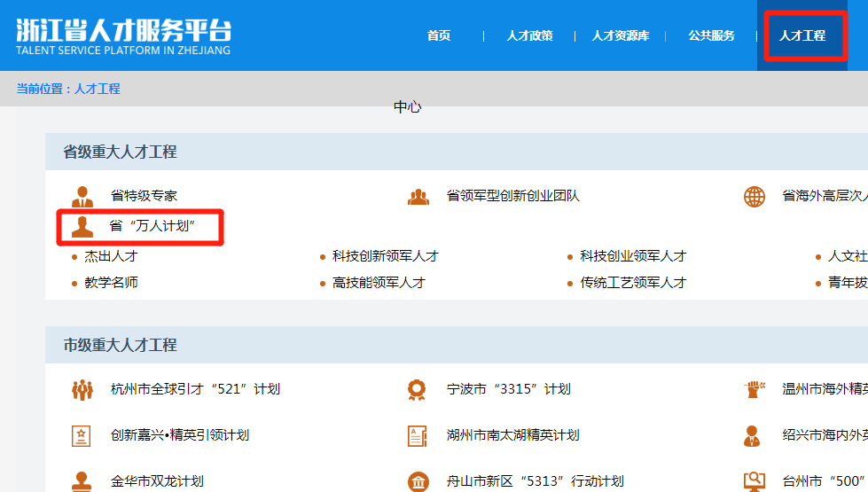Image resolution: width=868 pixels, height=492 pixels.
Task: Select the 人才工程 menu tab
Action: point(802,36)
